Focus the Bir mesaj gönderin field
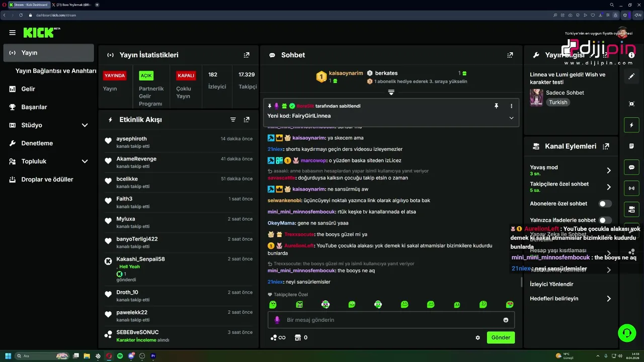The width and height of the screenshot is (644, 362). pyautogui.click(x=391, y=320)
